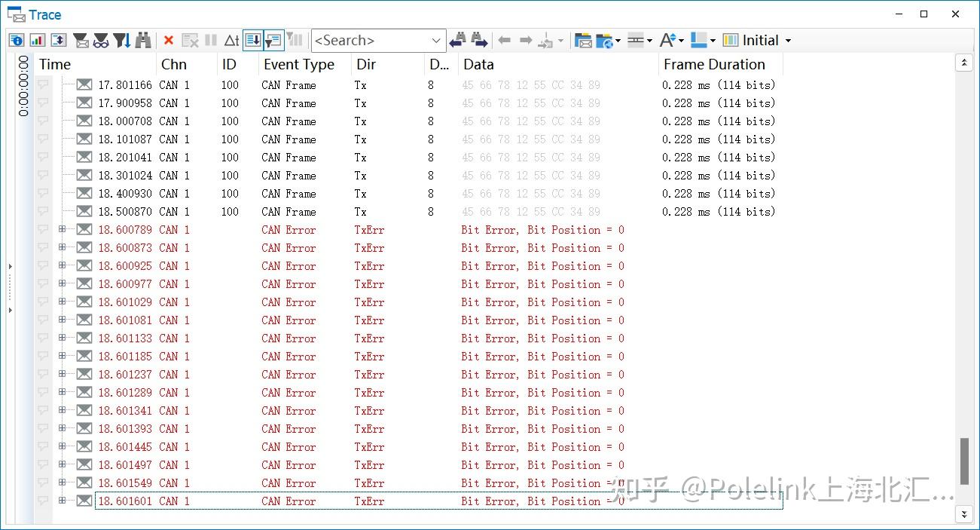980x530 pixels.
Task: Click the envelope filter icon in toolbar
Action: pos(81,41)
